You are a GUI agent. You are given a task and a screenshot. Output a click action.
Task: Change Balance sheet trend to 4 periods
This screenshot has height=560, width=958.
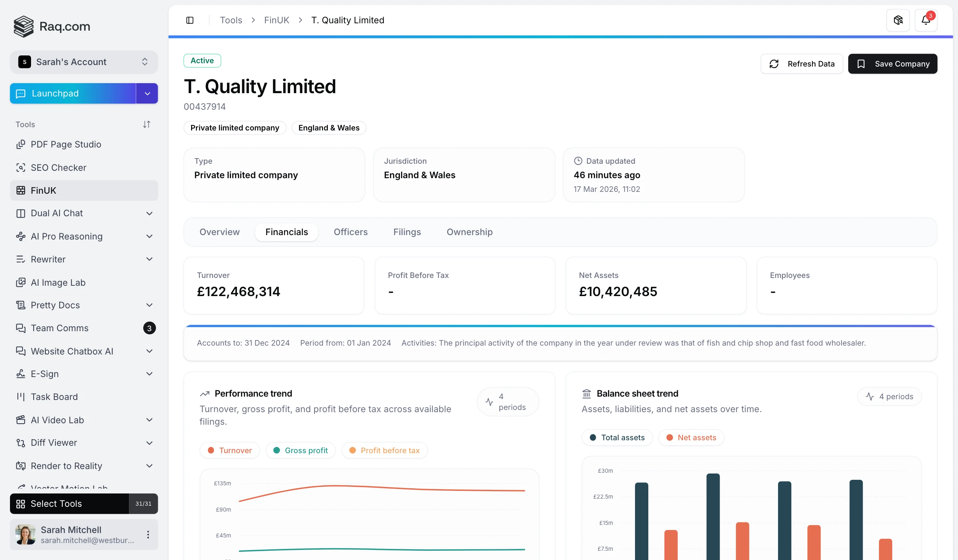point(889,396)
